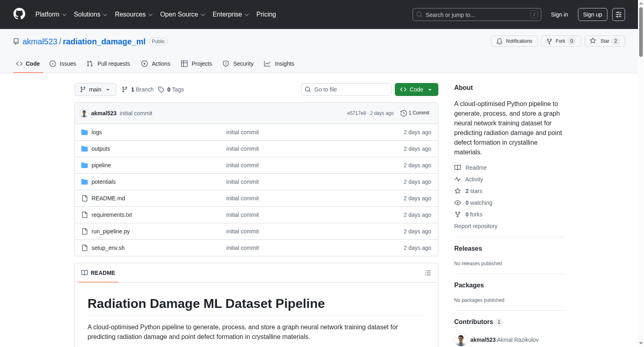Click the Star count badge 2
The width and height of the screenshot is (644, 347).
(615, 41)
